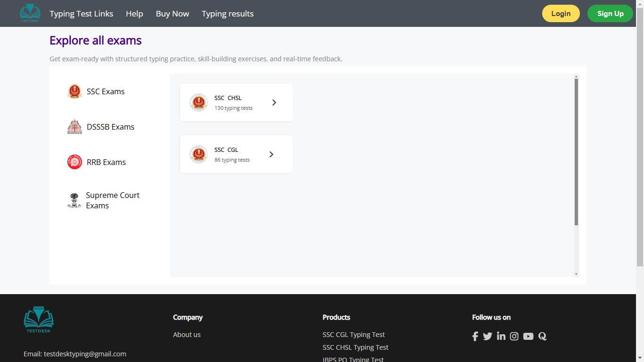Open the Instagram icon in the footer
The image size is (644, 362).
coord(514,336)
